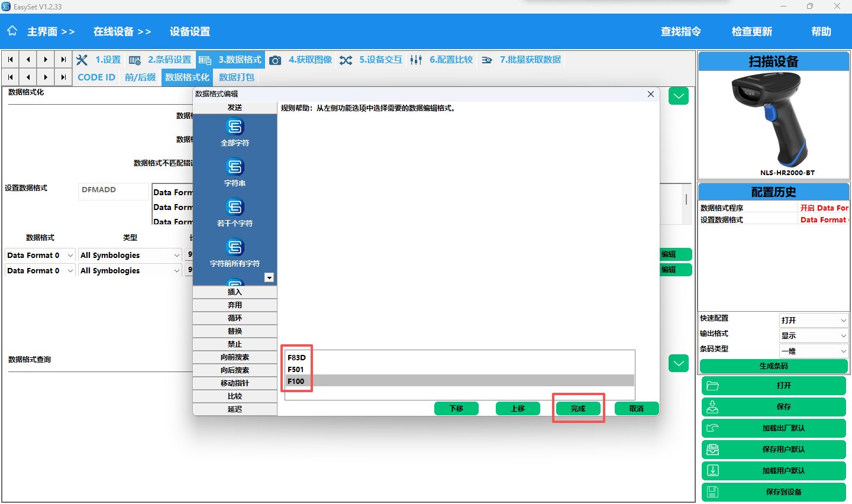The image size is (852, 504).
Task: Open the 输出格式 dropdown
Action: [814, 336]
